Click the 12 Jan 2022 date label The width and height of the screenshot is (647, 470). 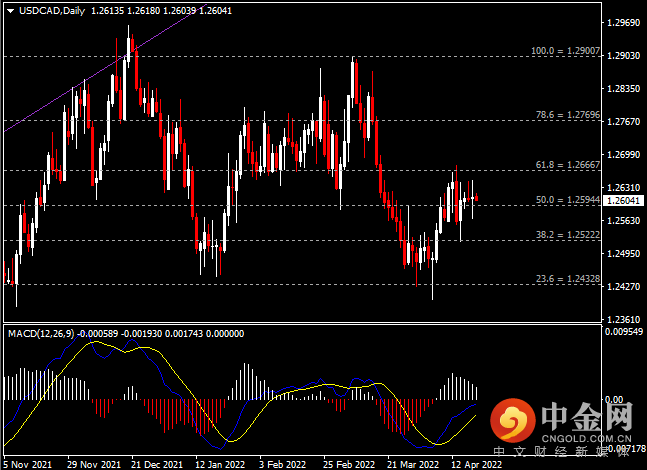(220, 464)
